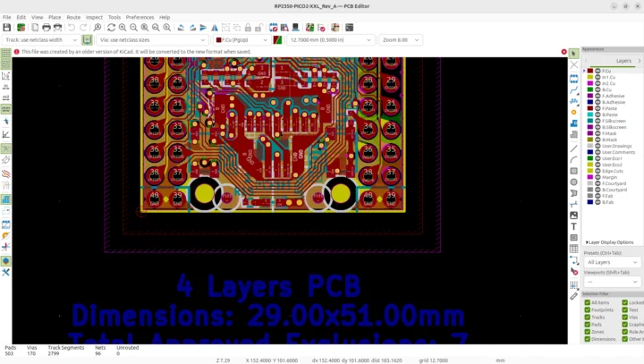Open the Inspect menu

point(94,17)
